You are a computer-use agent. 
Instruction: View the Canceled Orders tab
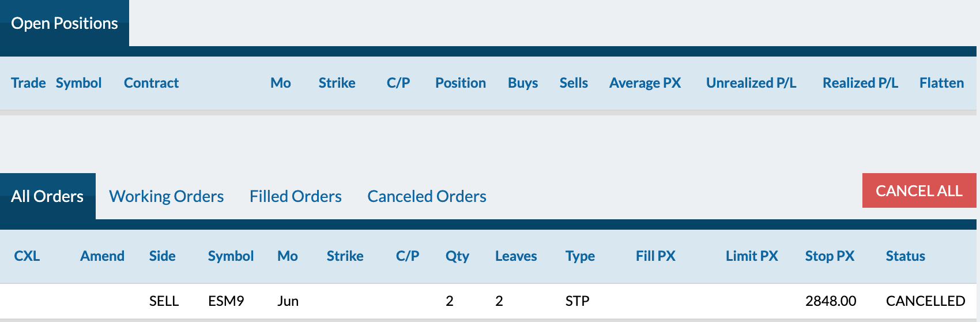427,196
